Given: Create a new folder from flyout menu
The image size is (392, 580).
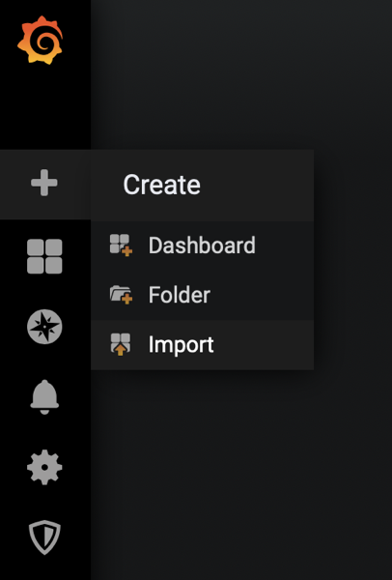Looking at the screenshot, I should (202, 295).
